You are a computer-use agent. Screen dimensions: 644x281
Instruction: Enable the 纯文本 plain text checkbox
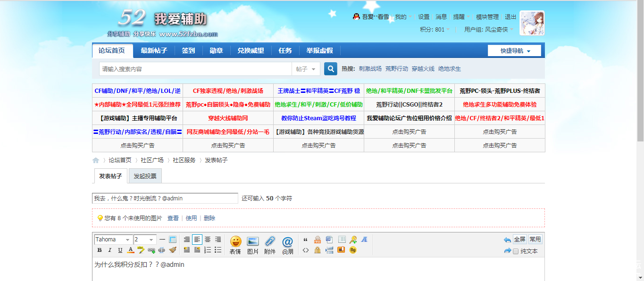coord(516,251)
